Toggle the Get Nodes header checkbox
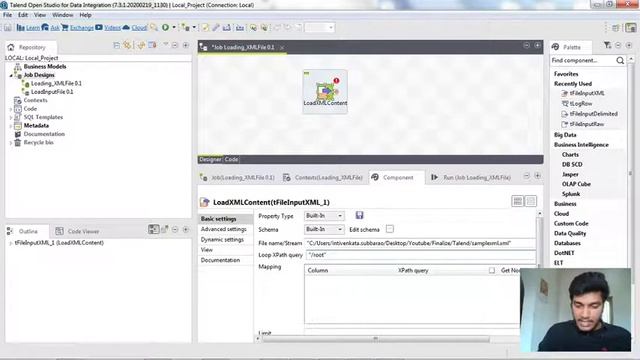 492,271
